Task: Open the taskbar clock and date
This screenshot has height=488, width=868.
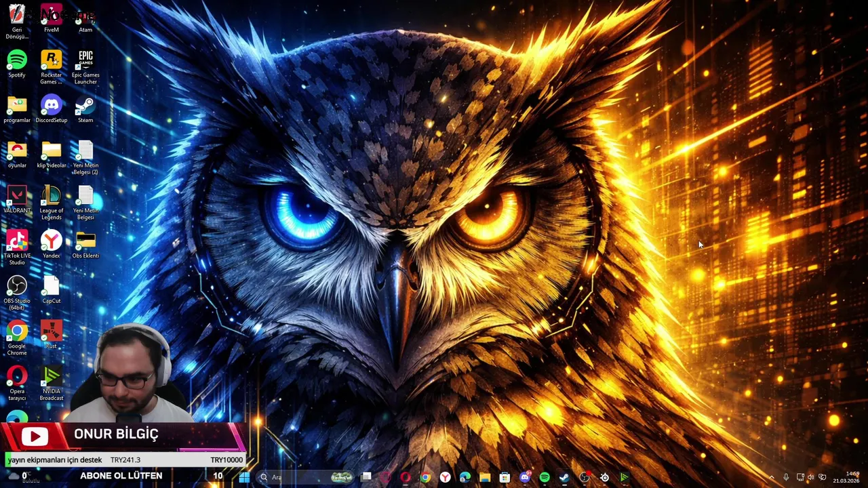Action: click(x=846, y=477)
